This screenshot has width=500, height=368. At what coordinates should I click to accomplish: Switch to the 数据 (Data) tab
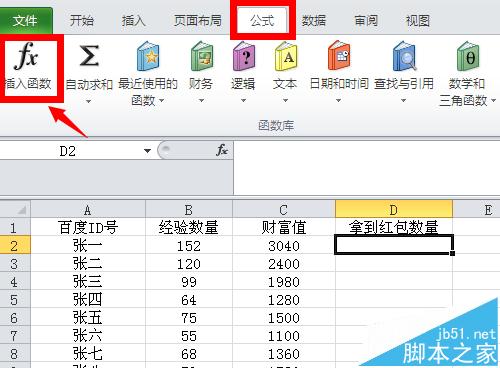coord(314,21)
